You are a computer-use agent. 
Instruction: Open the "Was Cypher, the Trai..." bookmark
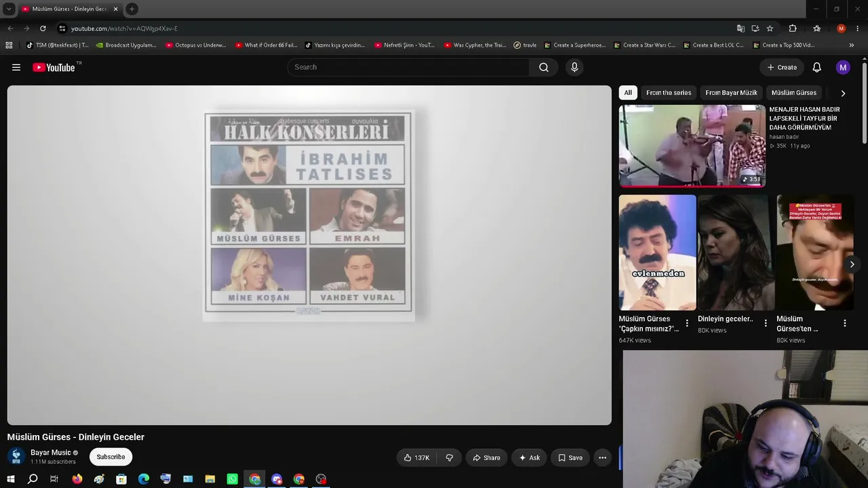[475, 45]
